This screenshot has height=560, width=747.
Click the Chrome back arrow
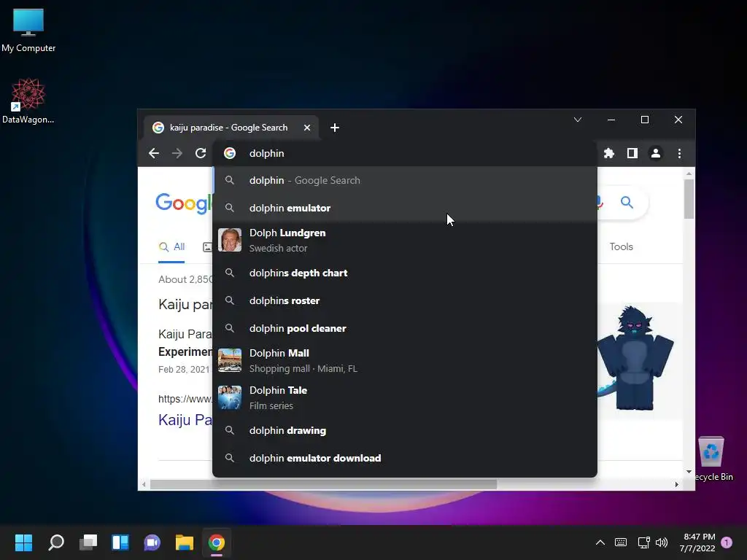(x=154, y=153)
